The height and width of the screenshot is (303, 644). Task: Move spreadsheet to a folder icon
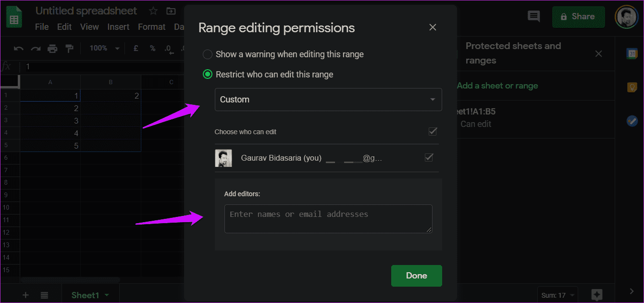click(171, 11)
